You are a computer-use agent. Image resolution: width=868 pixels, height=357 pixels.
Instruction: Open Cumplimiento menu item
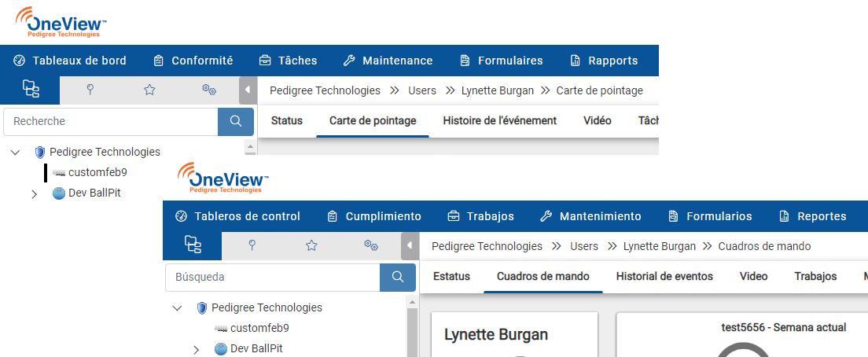[373, 216]
